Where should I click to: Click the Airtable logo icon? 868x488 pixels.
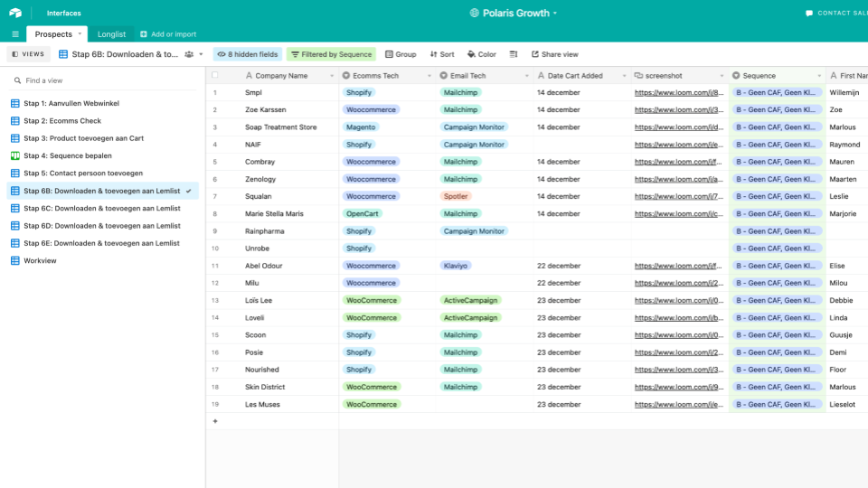pyautogui.click(x=15, y=13)
